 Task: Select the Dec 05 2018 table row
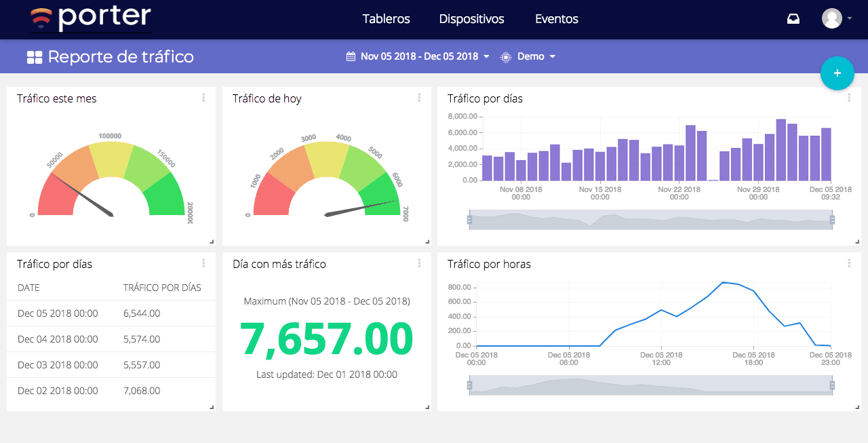pyautogui.click(x=111, y=313)
